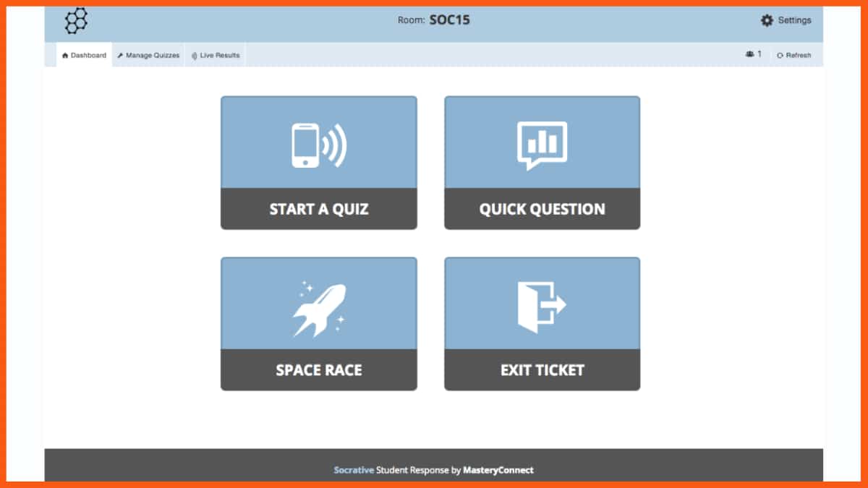Click the bar chart bubble icon

coord(542,145)
